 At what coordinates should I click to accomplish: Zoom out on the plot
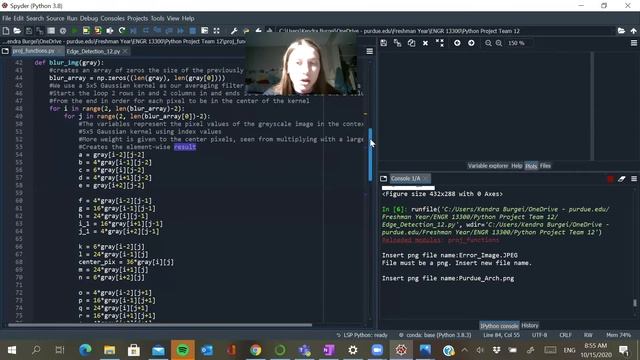click(x=488, y=43)
